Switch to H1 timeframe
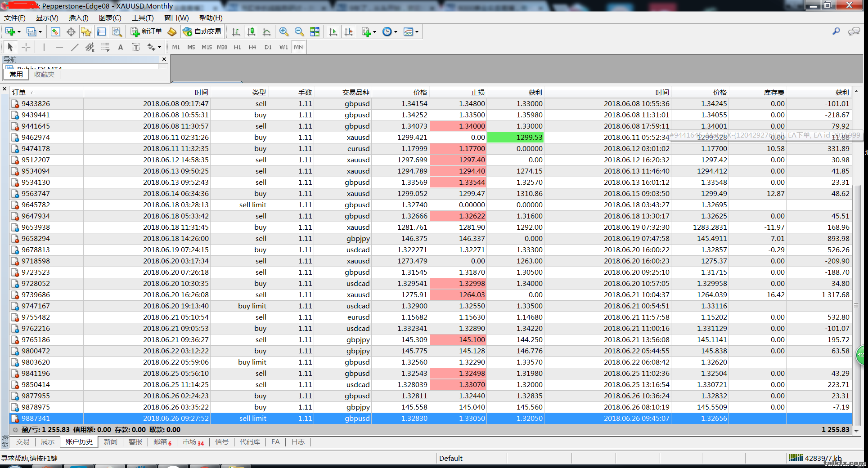The height and width of the screenshot is (468, 868). [x=238, y=47]
